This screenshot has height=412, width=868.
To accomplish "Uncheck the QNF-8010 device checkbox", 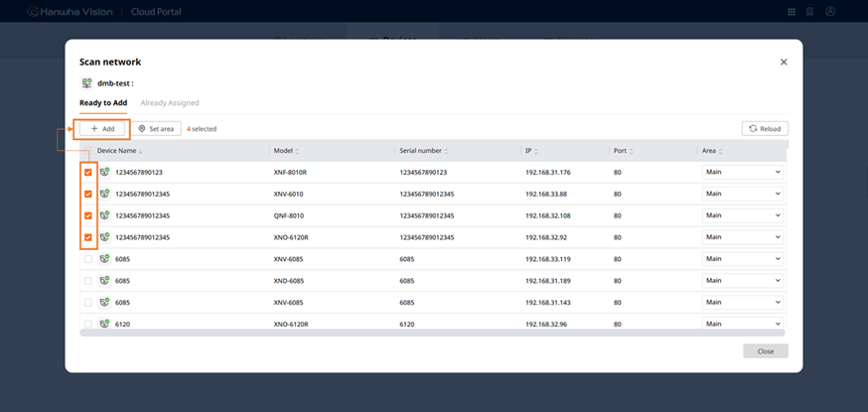I will coord(88,215).
